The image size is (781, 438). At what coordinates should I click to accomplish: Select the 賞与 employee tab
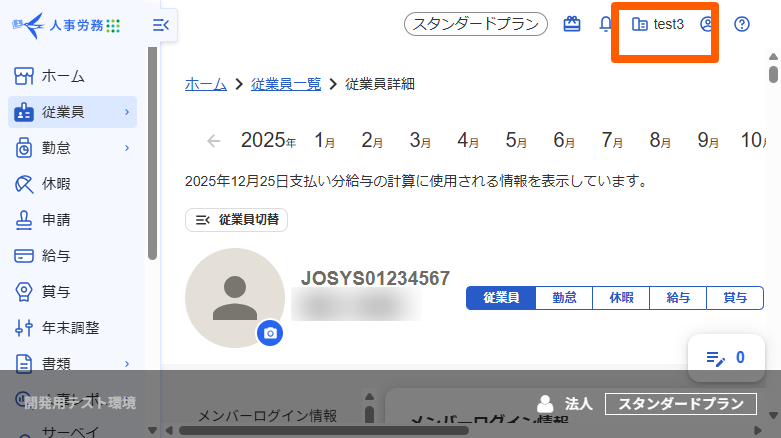coord(735,298)
